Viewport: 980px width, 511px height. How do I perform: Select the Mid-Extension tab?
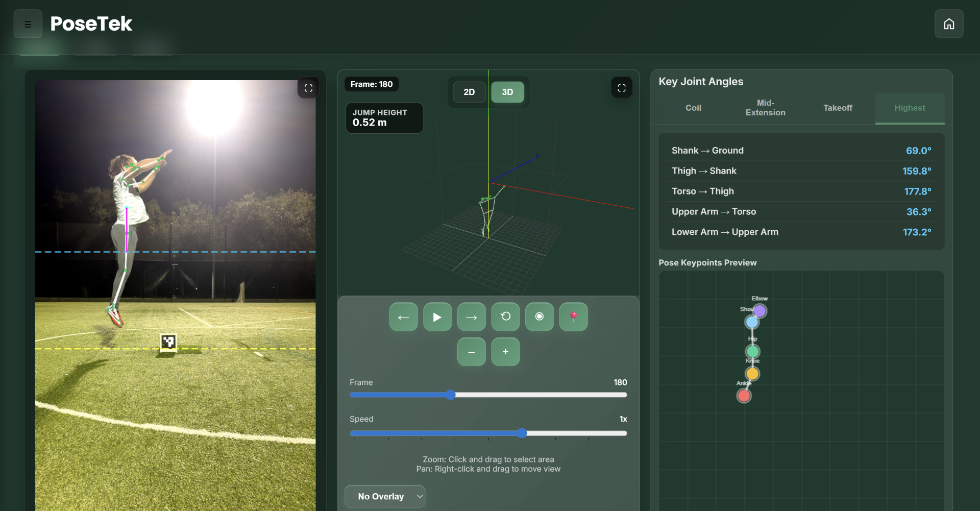tap(765, 108)
